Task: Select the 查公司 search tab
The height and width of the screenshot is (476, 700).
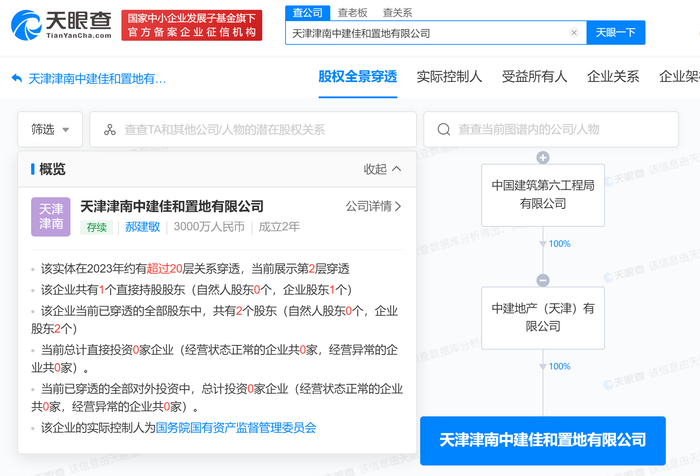Action: (x=308, y=13)
